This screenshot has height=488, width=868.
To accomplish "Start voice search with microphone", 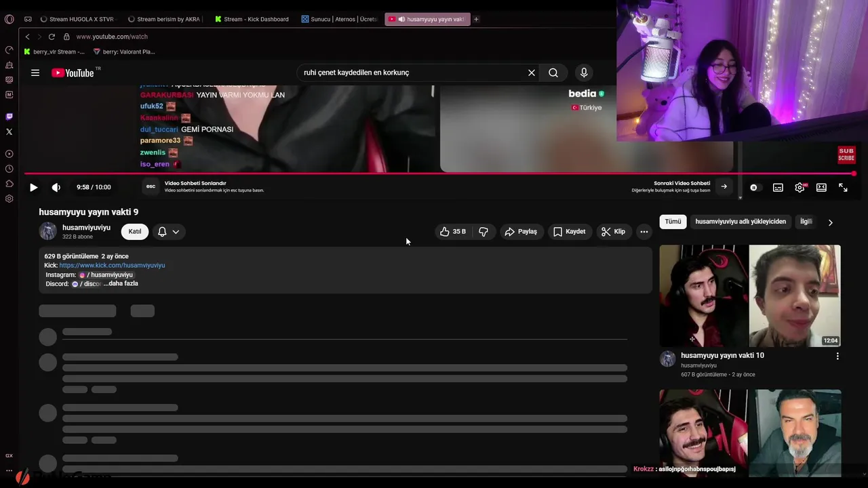I will tap(584, 73).
